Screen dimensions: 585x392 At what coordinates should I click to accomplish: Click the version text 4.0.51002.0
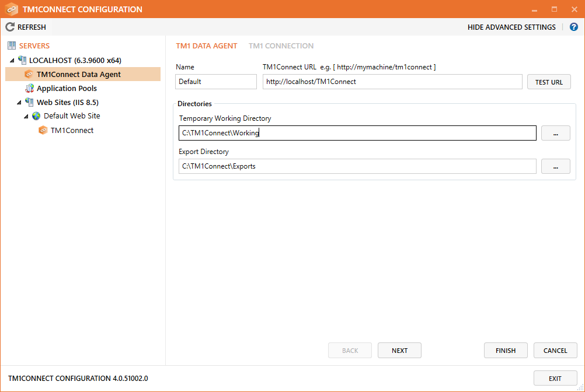130,378
